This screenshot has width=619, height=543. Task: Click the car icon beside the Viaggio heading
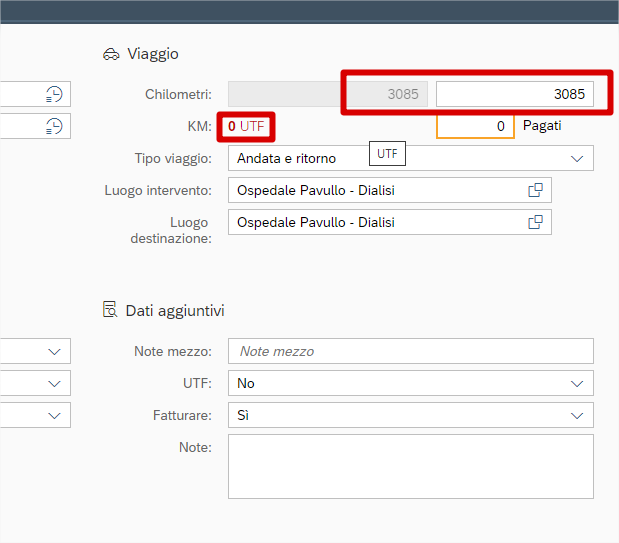click(111, 54)
